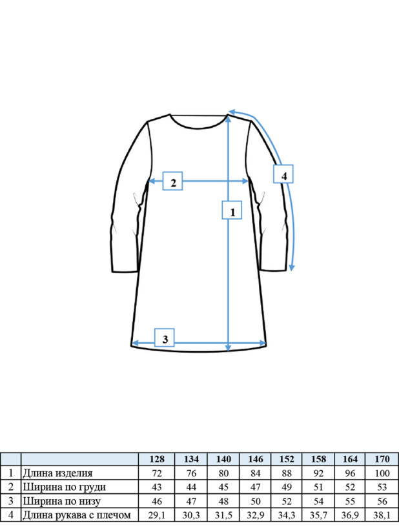Click the value 53 in chest width row
399x532 pixels.
382,487
